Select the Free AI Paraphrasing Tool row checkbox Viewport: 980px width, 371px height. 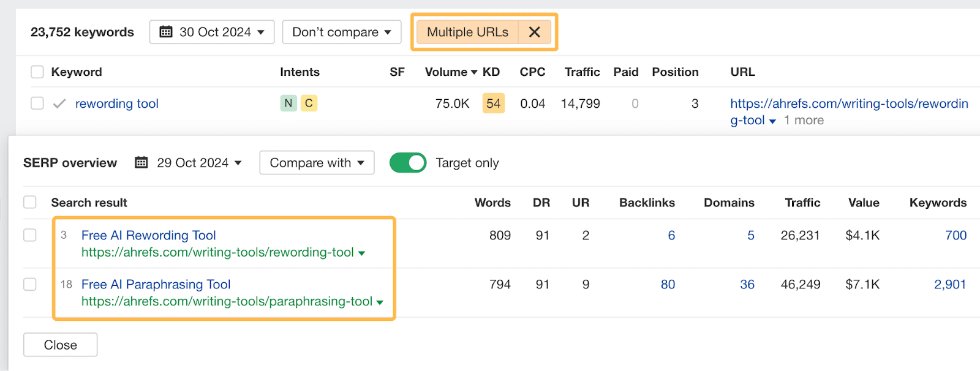[x=30, y=285]
